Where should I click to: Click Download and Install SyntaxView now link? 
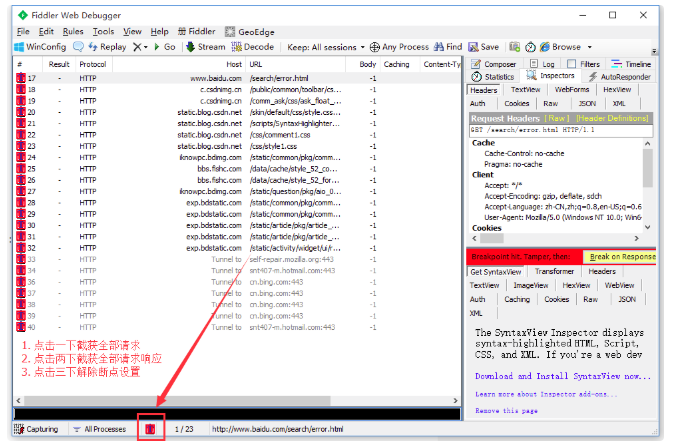tap(563, 376)
